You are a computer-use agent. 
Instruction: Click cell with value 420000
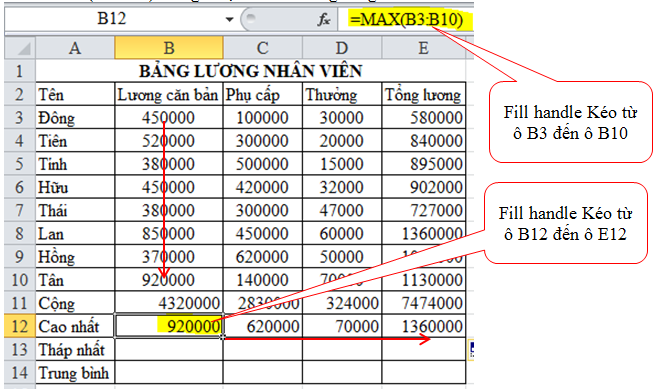pyautogui.click(x=262, y=187)
